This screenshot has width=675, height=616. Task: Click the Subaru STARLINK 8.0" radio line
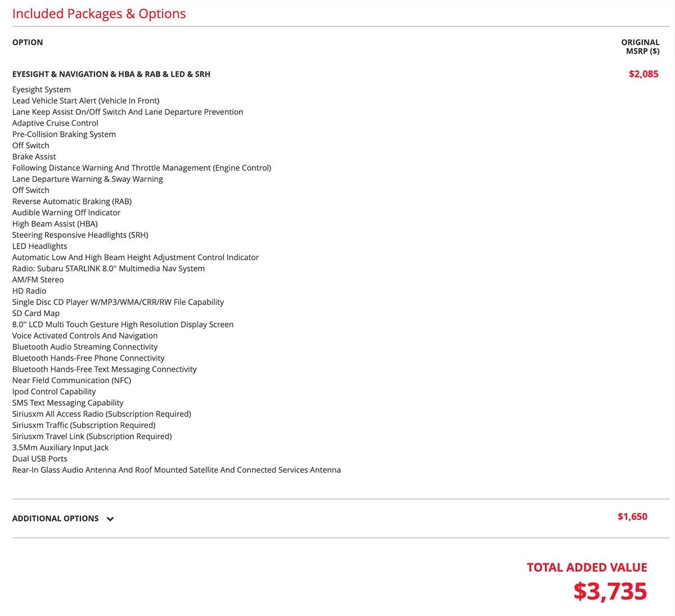tap(109, 268)
